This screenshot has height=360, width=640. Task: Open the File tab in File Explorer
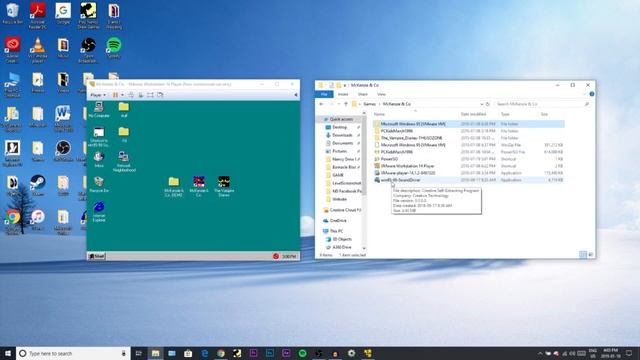[x=324, y=94]
